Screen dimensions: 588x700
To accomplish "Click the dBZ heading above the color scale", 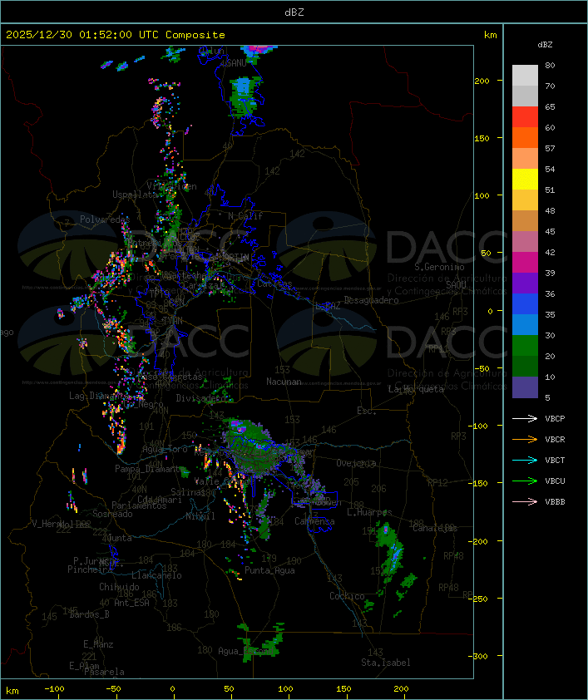I will click(x=545, y=45).
